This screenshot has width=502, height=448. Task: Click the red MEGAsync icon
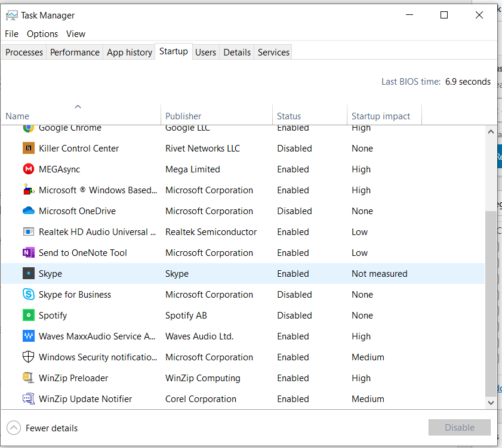pos(29,169)
